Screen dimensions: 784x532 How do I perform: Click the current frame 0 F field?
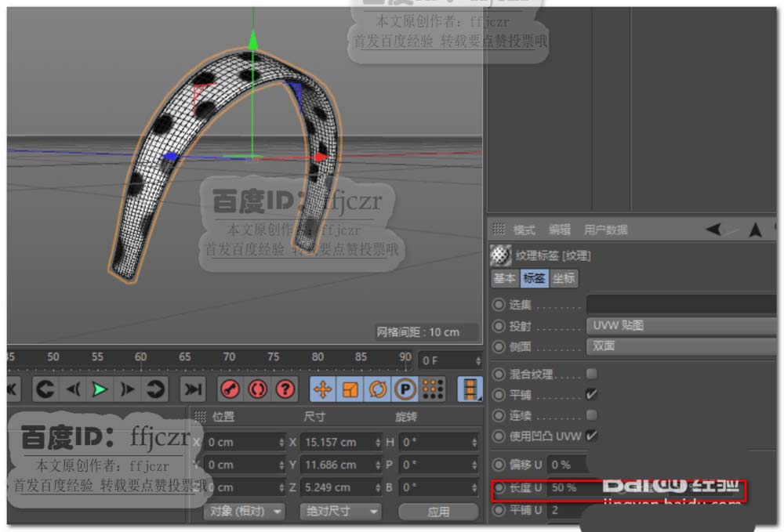450,360
